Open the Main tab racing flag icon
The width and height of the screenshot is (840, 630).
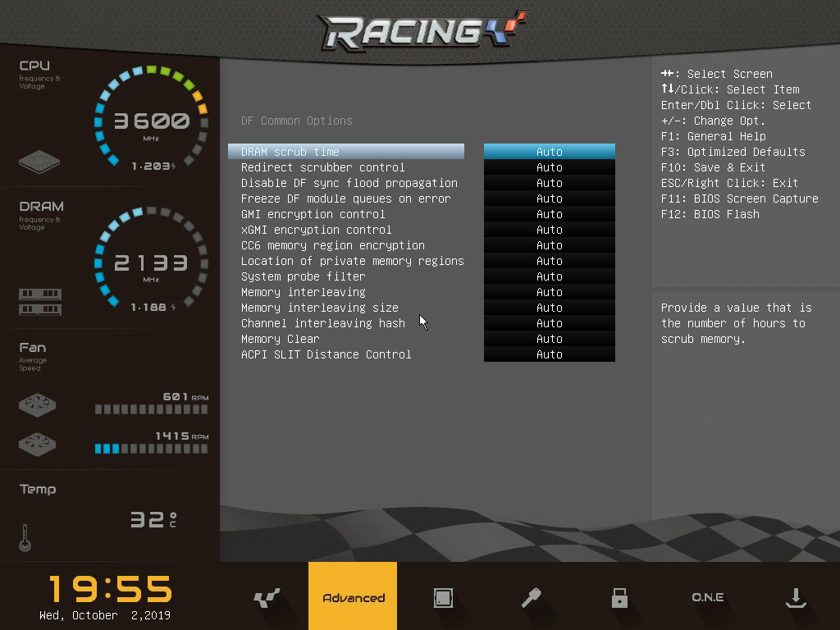[x=267, y=597]
